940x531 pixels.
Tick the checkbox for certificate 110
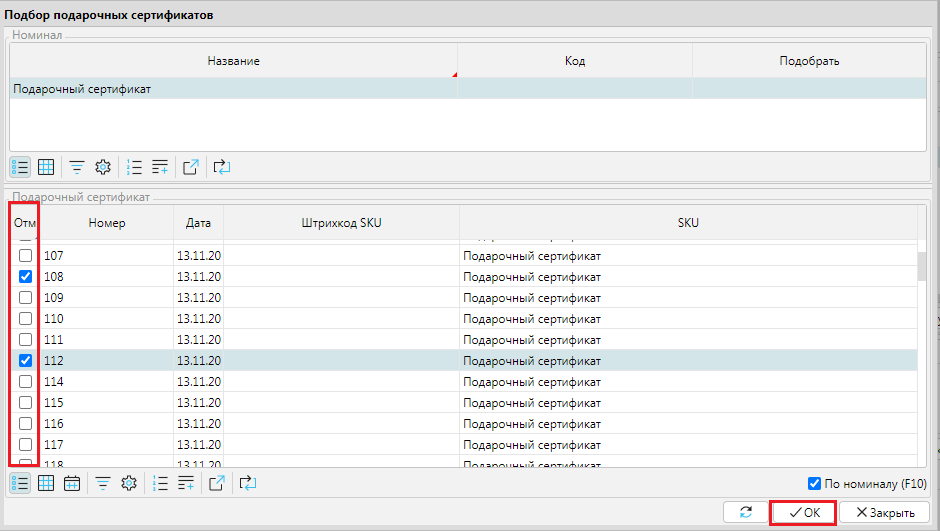[26, 319]
